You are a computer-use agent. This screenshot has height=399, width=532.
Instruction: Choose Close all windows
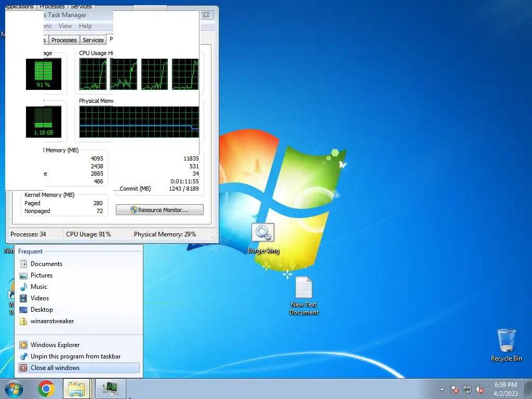(x=78, y=368)
